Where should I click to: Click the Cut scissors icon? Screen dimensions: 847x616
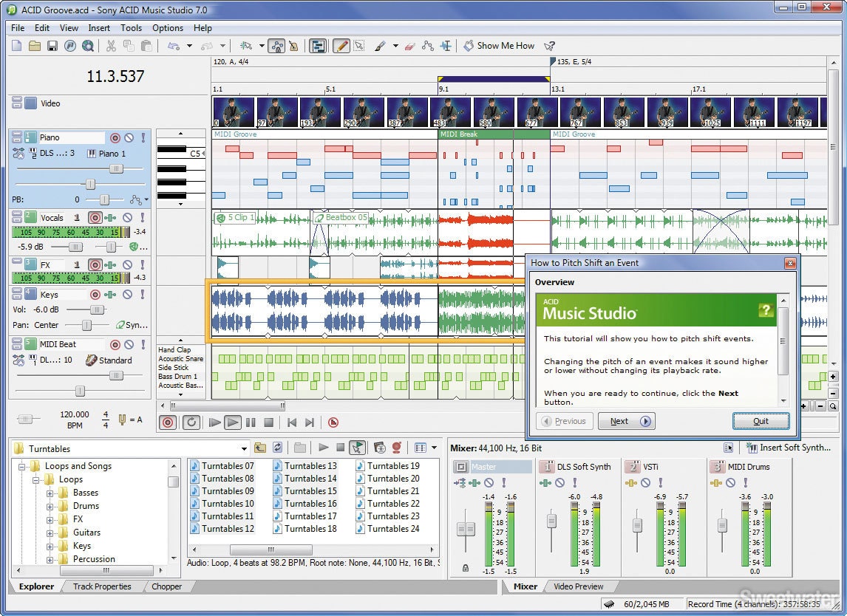112,46
